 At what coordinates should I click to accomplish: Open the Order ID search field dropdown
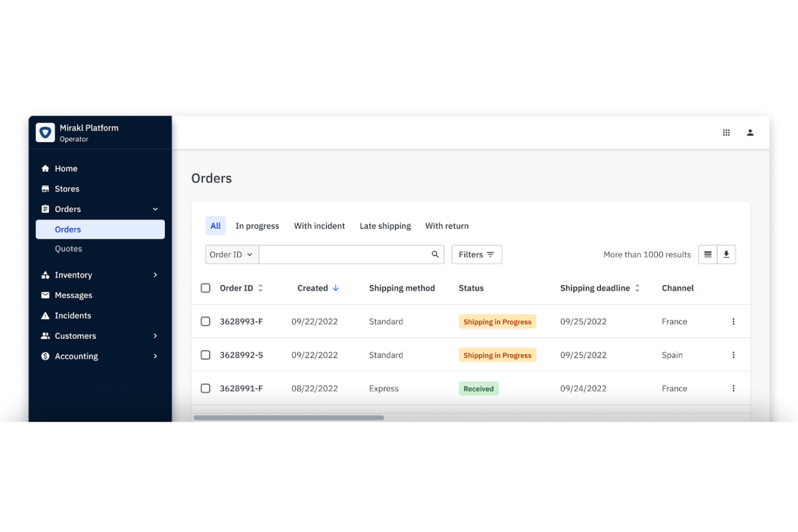[x=231, y=254]
